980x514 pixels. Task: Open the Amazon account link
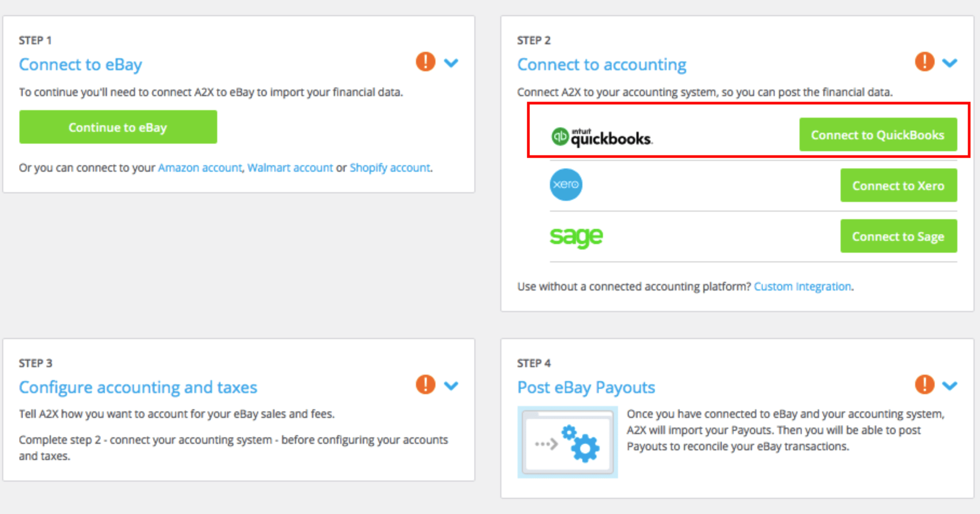200,168
